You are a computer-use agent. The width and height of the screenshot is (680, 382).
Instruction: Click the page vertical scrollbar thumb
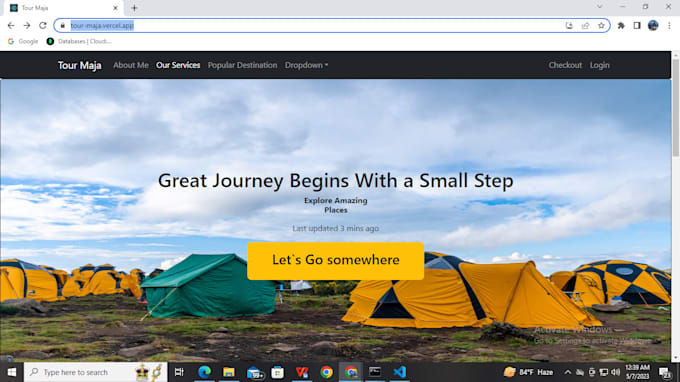[676, 108]
